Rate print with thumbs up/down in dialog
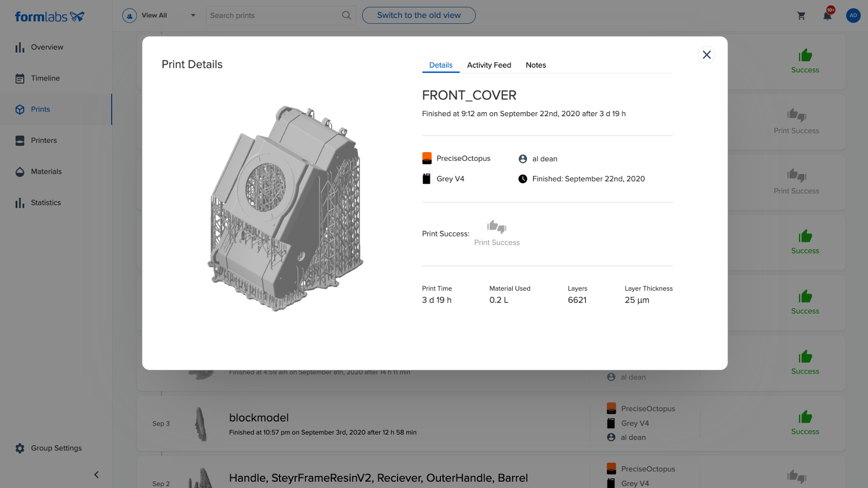 496,227
